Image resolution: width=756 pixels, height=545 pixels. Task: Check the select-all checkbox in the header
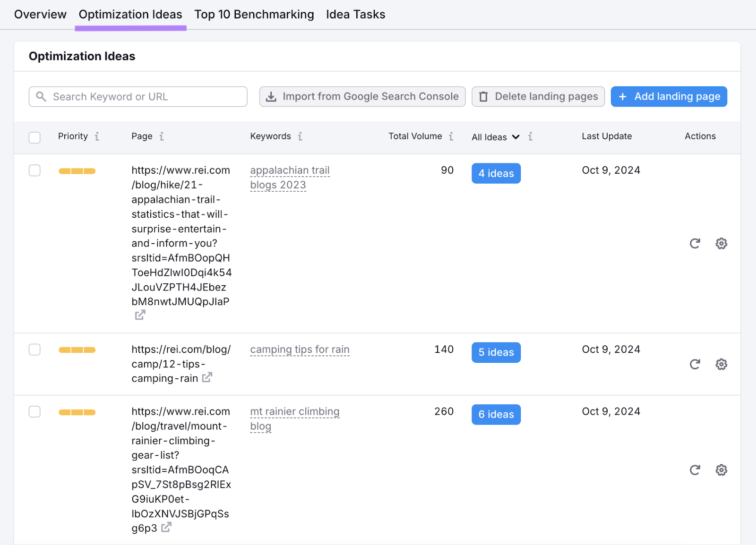click(x=34, y=137)
